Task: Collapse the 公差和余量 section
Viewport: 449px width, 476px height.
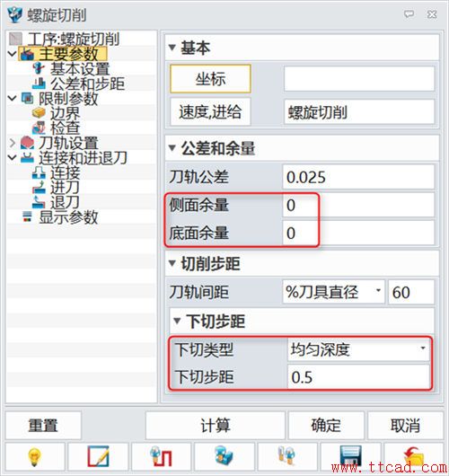Action: point(172,148)
